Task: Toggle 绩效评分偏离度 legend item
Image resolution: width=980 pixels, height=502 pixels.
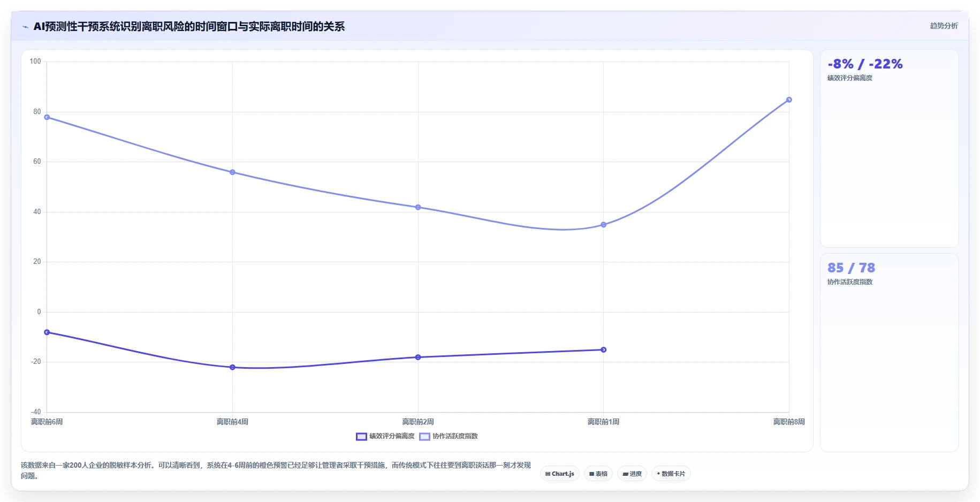Action: tap(385, 436)
